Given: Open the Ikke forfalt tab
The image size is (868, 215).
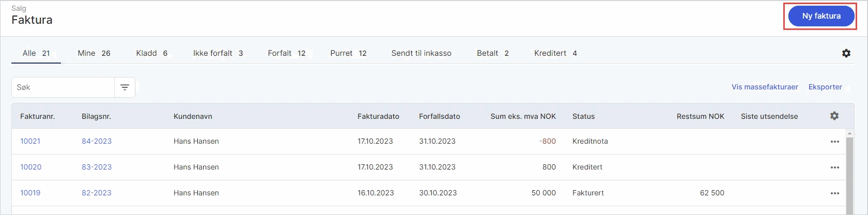Looking at the screenshot, I should [218, 53].
